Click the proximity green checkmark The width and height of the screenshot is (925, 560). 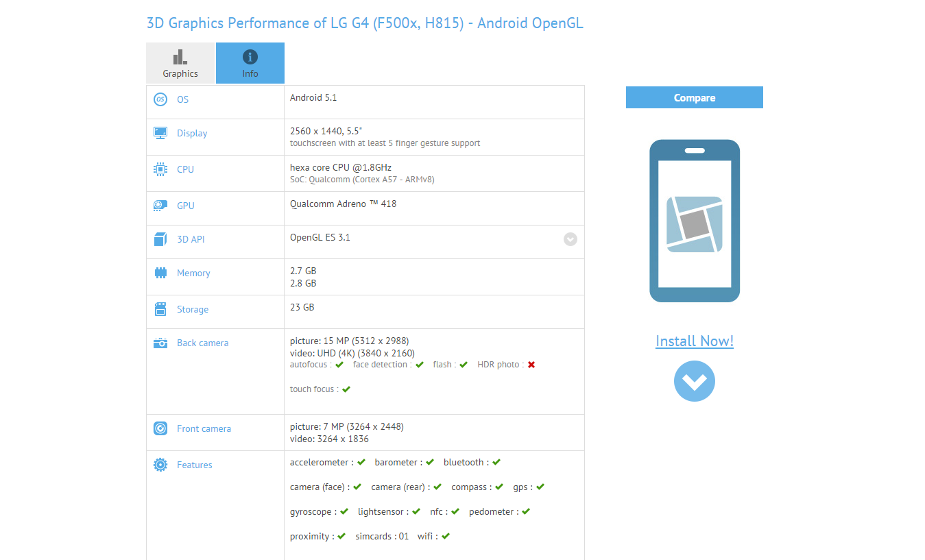point(341,537)
